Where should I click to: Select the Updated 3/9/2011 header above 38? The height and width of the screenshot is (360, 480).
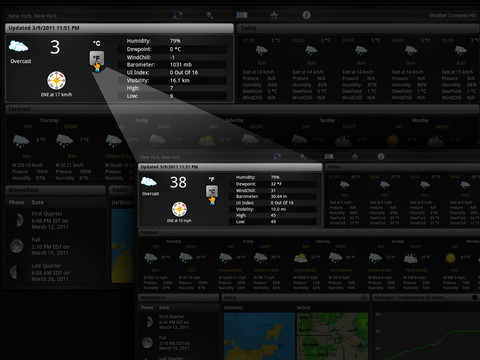coord(230,167)
